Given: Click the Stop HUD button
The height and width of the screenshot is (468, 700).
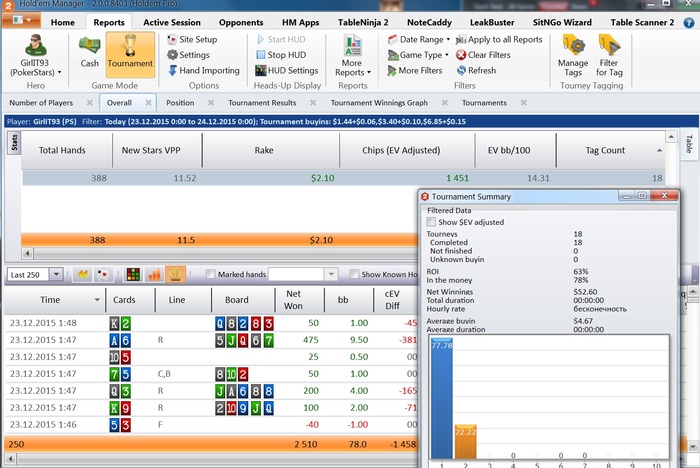Looking at the screenshot, I should pyautogui.click(x=281, y=55).
